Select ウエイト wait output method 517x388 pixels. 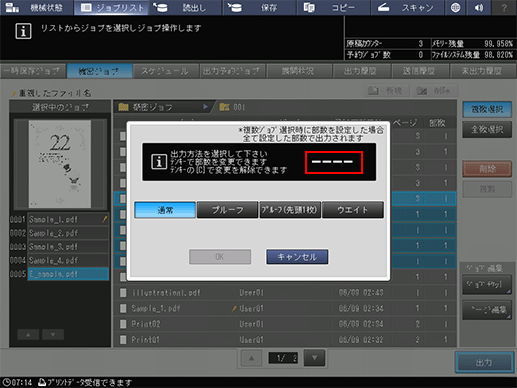coord(353,210)
